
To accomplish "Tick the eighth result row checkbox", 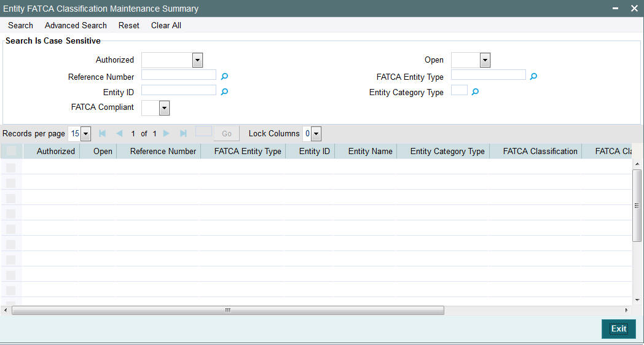I will tap(10, 275).
